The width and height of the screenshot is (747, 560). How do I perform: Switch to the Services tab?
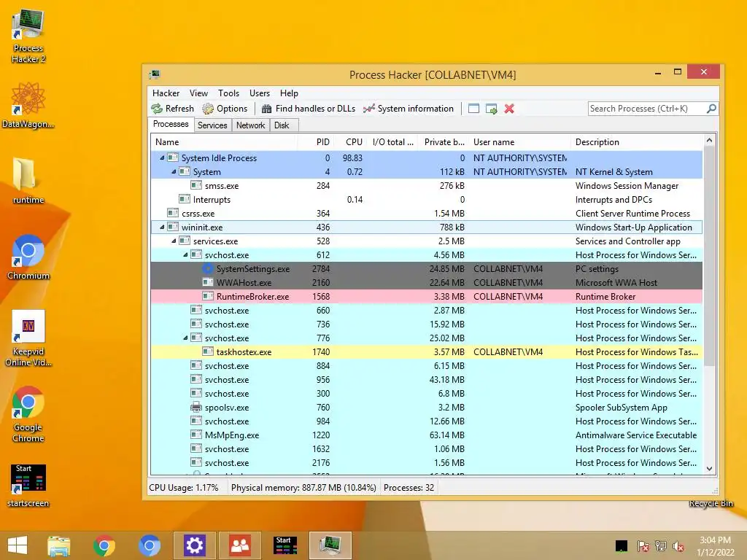[x=212, y=125]
